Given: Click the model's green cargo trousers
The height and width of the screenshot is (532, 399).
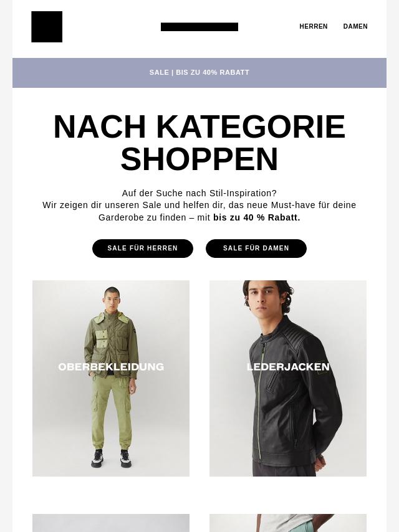Looking at the screenshot, I should [x=111, y=412].
